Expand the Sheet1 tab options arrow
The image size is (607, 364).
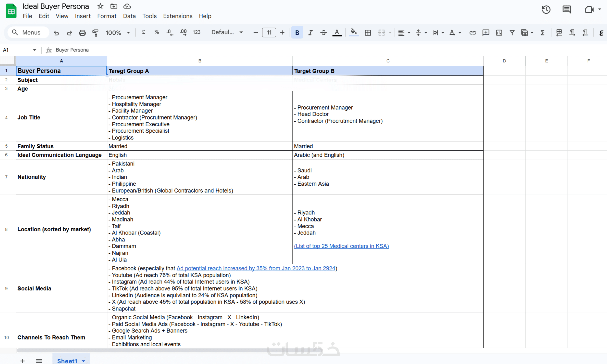pos(83,361)
